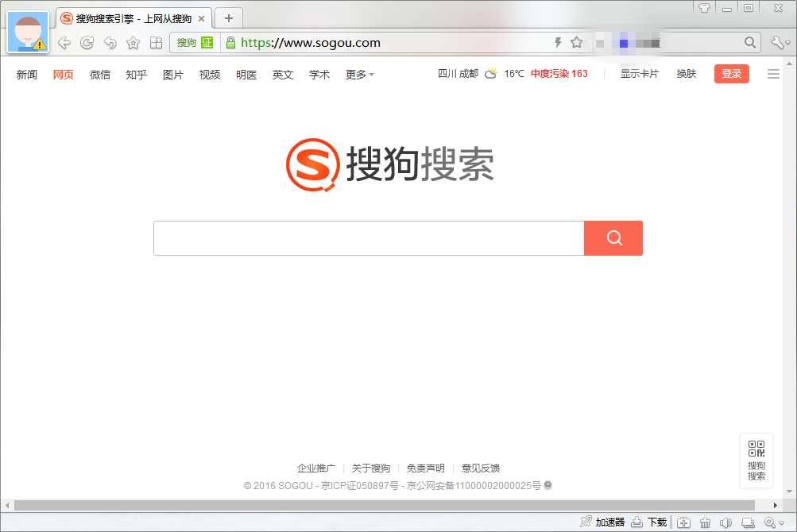The height and width of the screenshot is (532, 797).
Task: Open the 明医 search category
Action: pos(246,75)
